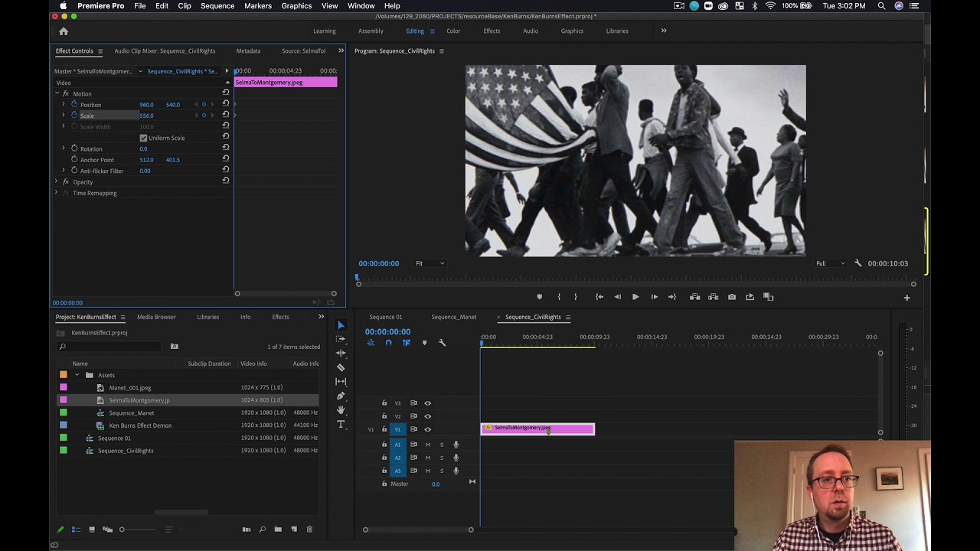Screen dimensions: 980x551
Task: Open Project panel tabs overflow chevron
Action: click(321, 317)
